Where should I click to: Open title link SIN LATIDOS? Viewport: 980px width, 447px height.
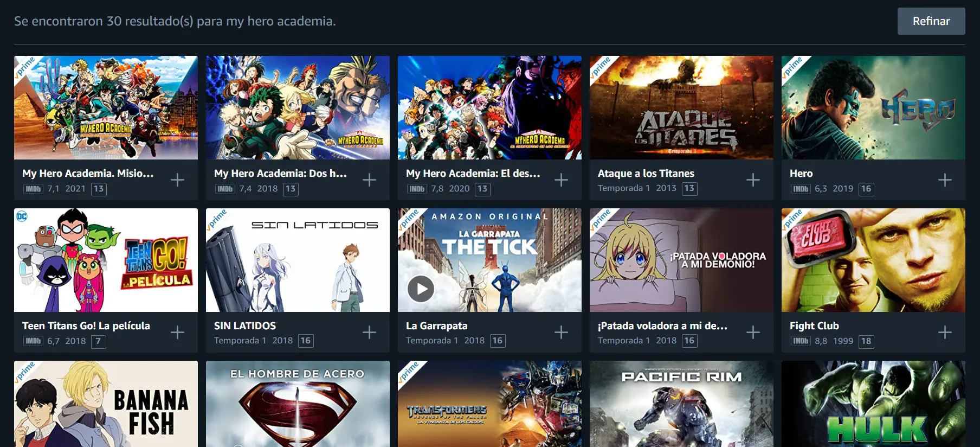pos(245,326)
